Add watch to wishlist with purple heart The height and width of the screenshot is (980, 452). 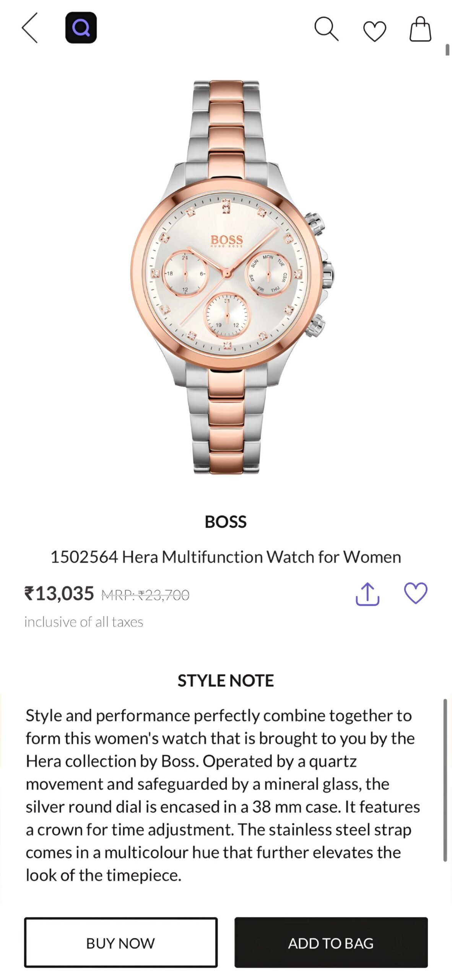416,593
